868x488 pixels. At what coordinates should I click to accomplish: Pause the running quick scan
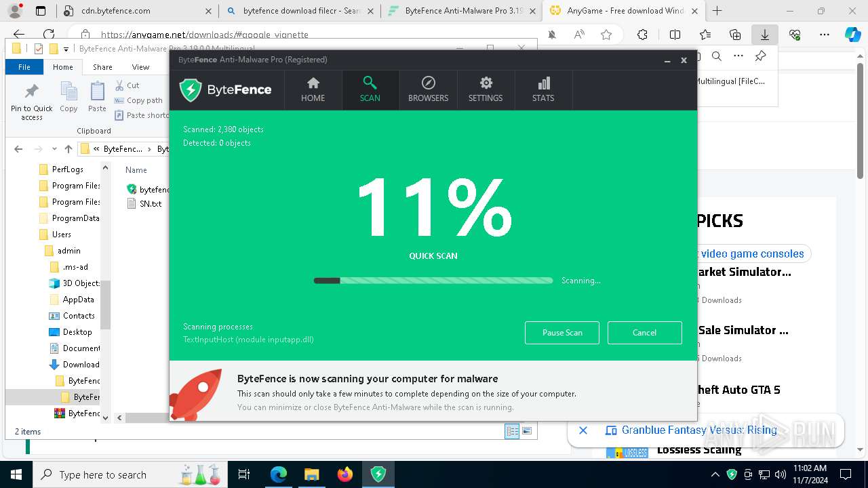tap(562, 333)
